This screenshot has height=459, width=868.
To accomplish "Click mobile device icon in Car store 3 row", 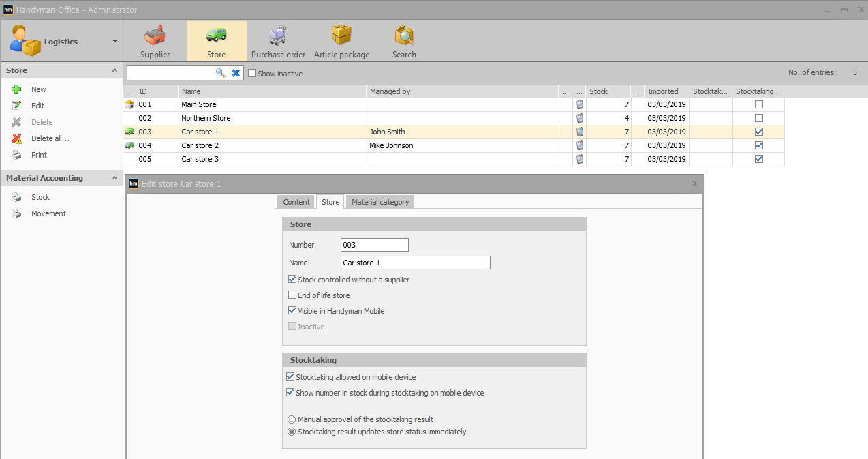I will (x=580, y=159).
